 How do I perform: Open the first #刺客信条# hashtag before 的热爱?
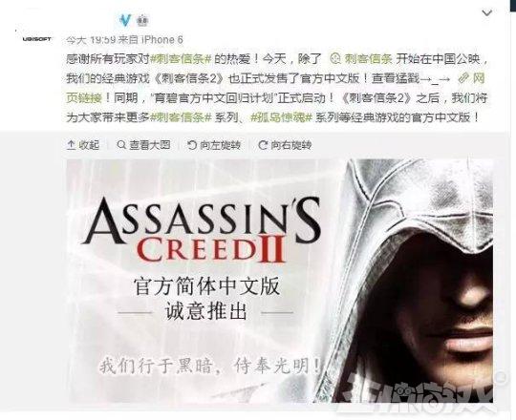181,59
